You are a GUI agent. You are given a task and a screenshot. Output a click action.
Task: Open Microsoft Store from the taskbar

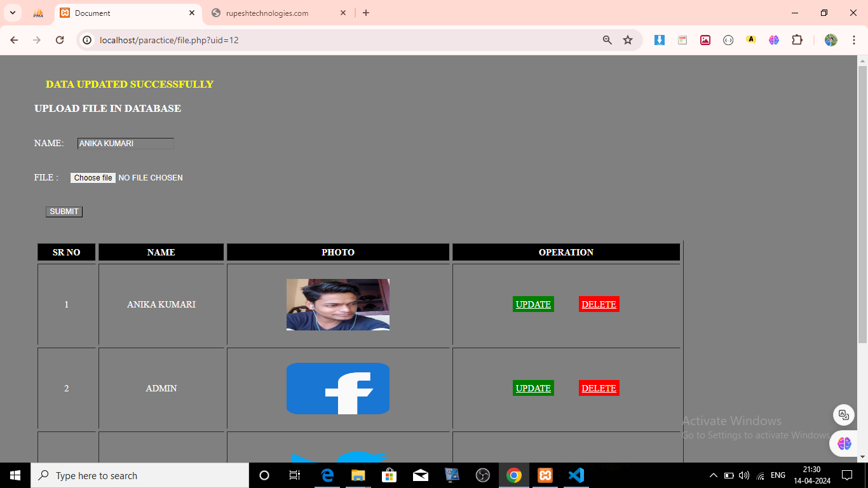click(x=390, y=475)
